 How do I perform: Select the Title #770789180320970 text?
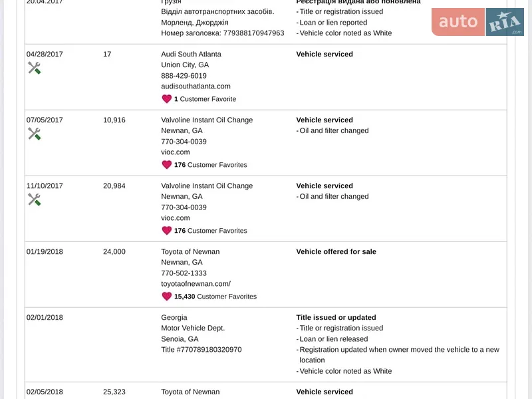point(201,350)
